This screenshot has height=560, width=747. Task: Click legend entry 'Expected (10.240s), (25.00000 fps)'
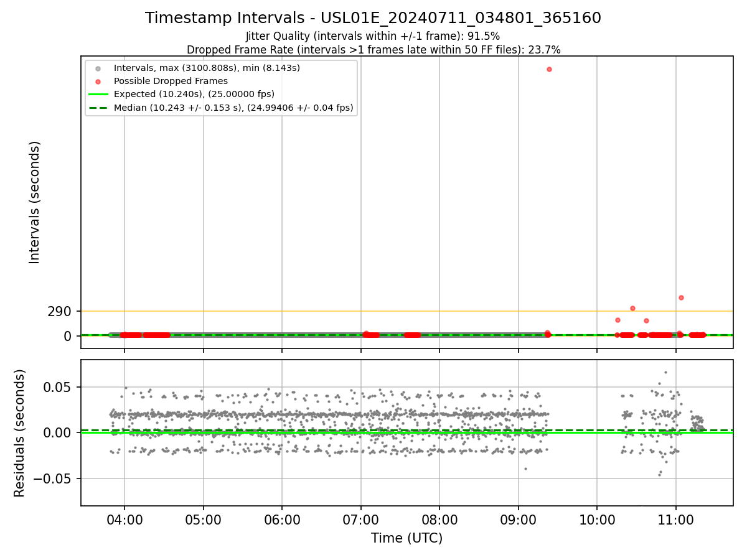pos(194,94)
